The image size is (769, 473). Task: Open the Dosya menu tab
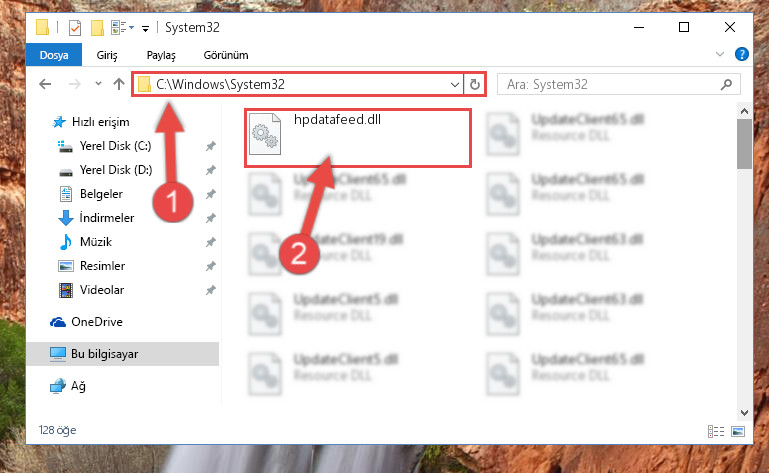coord(54,55)
